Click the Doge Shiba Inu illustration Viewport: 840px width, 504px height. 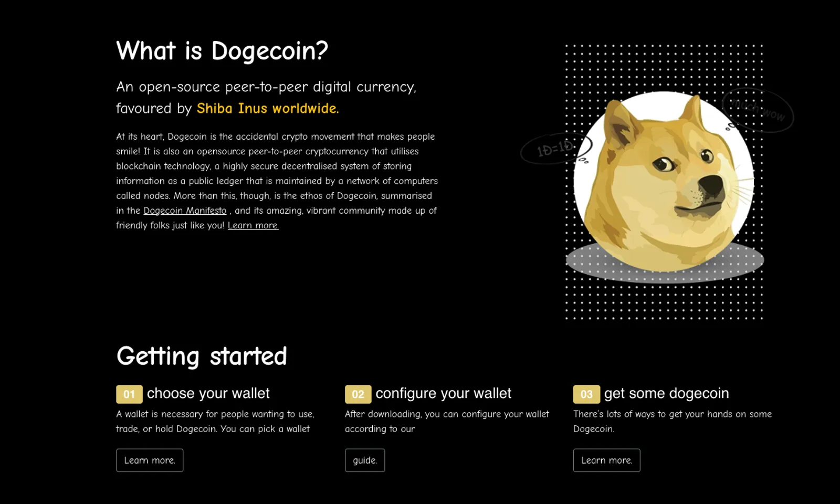coord(664,181)
